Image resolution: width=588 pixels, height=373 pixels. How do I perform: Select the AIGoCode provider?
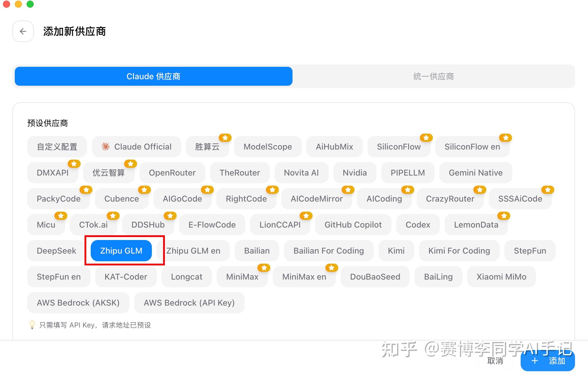182,199
